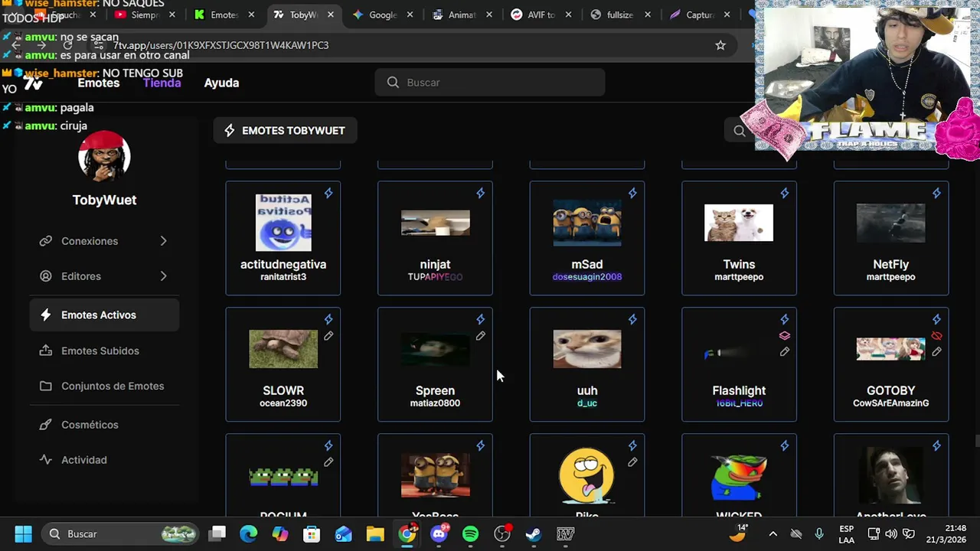Open Cosméticos in sidebar
Image resolution: width=980 pixels, height=551 pixels.
[x=104, y=425]
